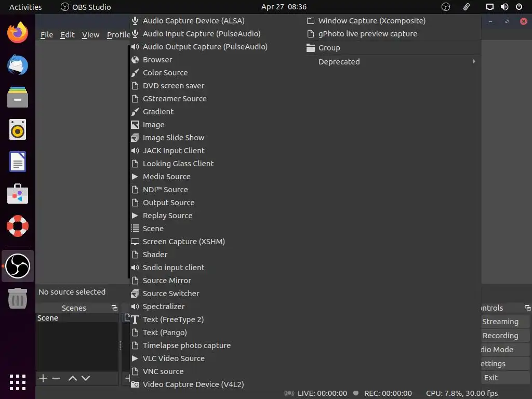
Task: Launch Firefox from the dock
Action: click(x=18, y=33)
